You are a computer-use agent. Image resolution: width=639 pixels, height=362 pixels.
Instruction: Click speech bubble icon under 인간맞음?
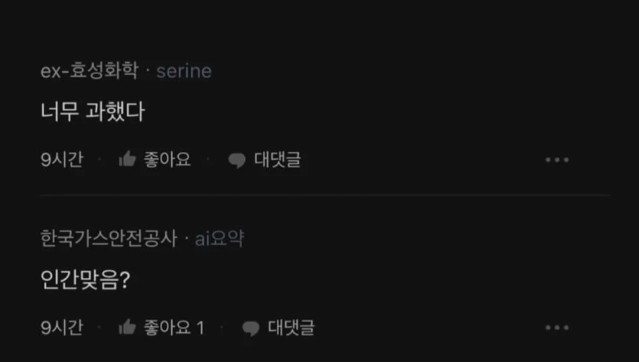[251, 328]
